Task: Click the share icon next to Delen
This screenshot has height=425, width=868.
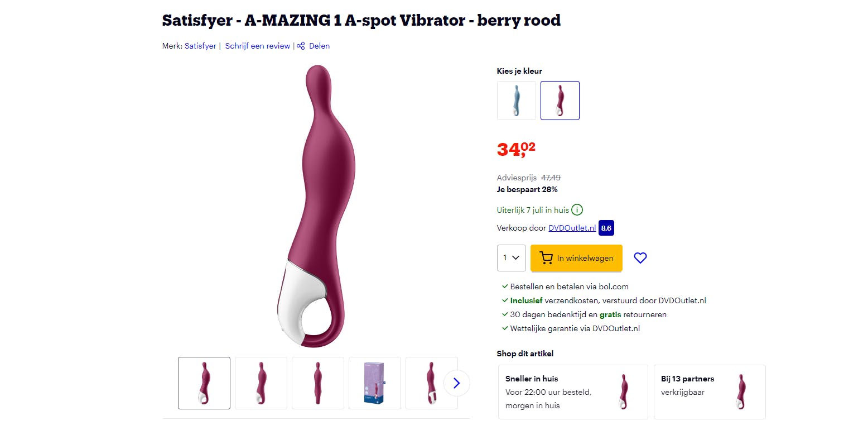Action: [301, 46]
